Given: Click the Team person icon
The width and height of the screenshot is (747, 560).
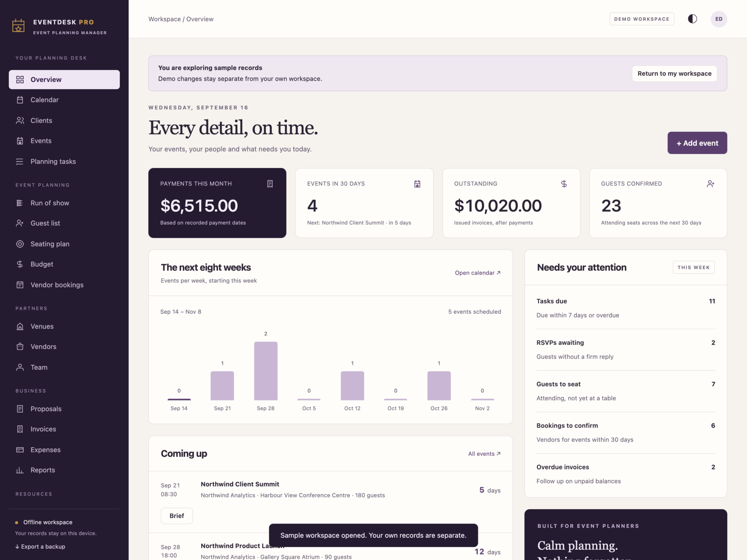Looking at the screenshot, I should pos(20,367).
